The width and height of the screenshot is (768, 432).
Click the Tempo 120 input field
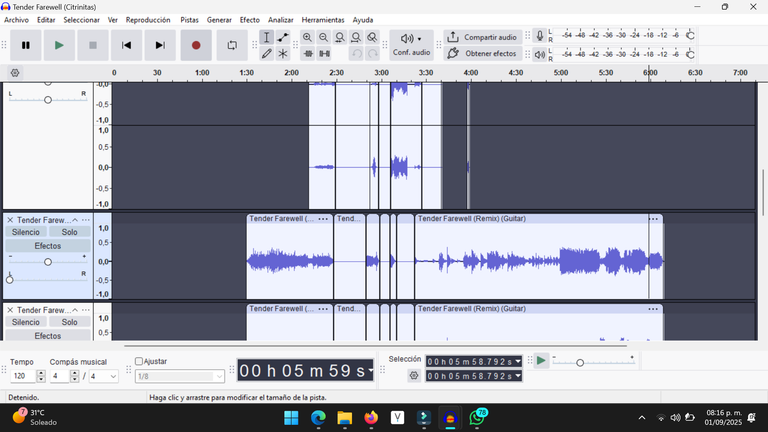click(23, 376)
